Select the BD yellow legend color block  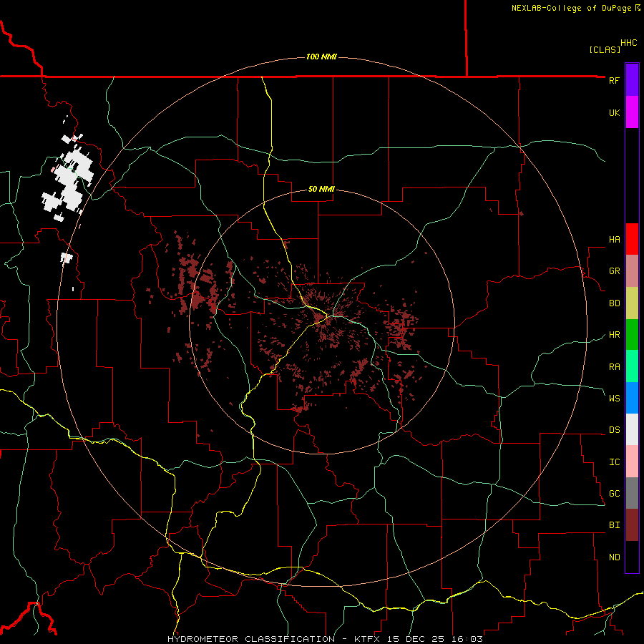[x=632, y=303]
